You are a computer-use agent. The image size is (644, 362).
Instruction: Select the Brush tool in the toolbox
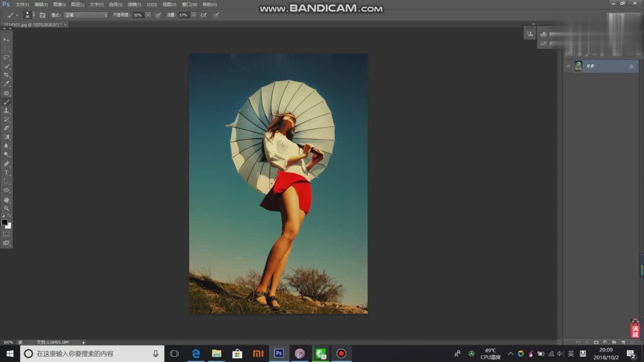pyautogui.click(x=7, y=102)
